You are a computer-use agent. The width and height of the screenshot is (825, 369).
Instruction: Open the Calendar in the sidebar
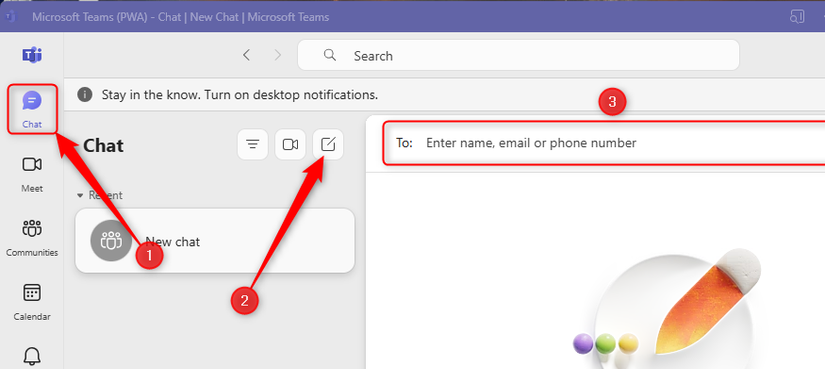32,302
